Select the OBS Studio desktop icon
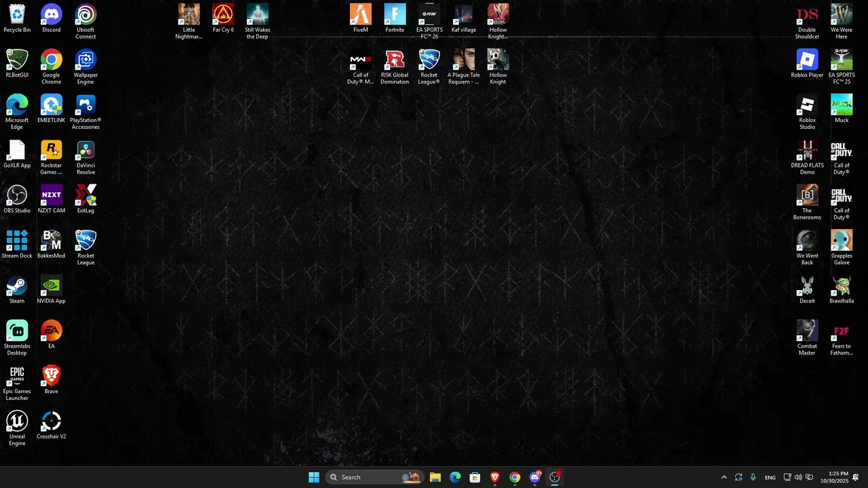868x488 pixels. (x=17, y=200)
